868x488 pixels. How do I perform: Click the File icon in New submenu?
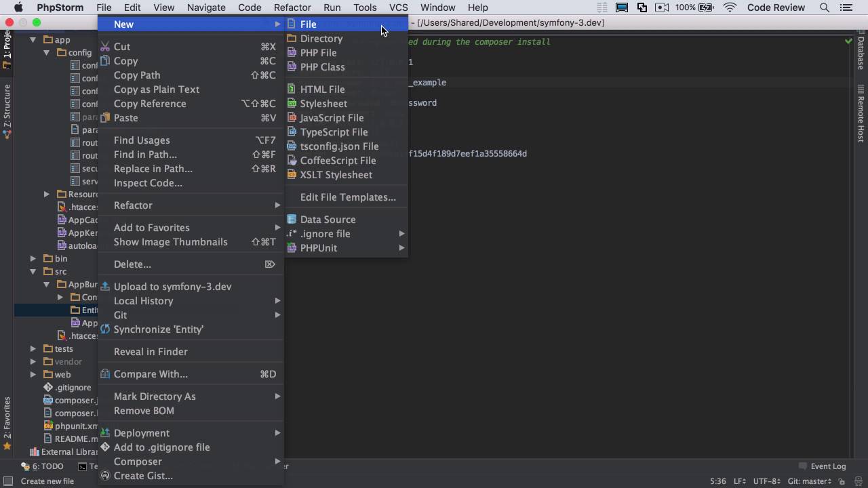coord(292,24)
